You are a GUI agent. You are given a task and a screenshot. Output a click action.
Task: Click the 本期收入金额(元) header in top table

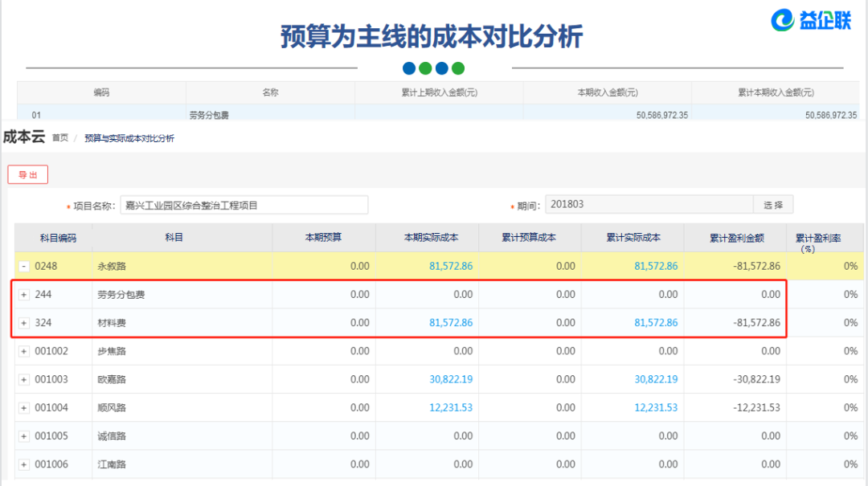pos(608,92)
